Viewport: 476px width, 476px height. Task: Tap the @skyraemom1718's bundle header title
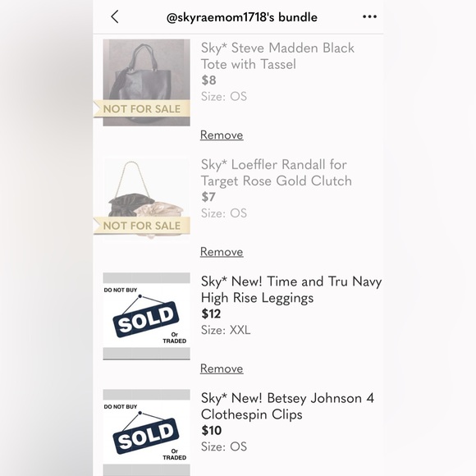tap(241, 17)
